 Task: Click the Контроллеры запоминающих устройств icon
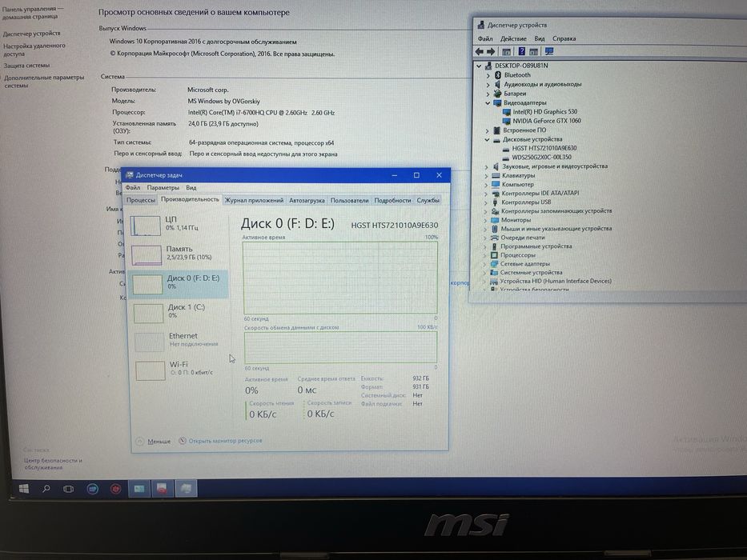[x=496, y=211]
